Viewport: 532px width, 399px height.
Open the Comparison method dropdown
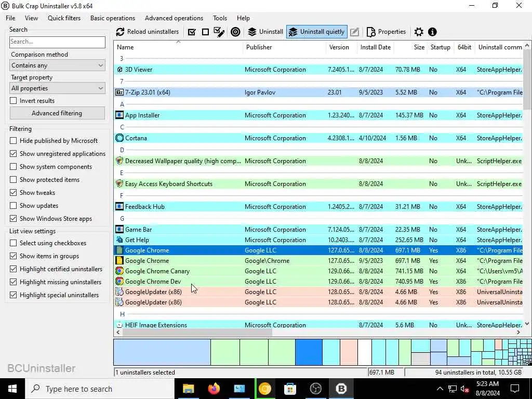point(57,65)
